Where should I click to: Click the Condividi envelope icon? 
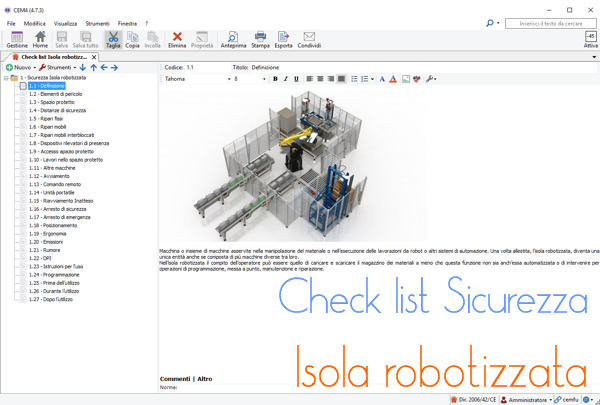(x=309, y=39)
